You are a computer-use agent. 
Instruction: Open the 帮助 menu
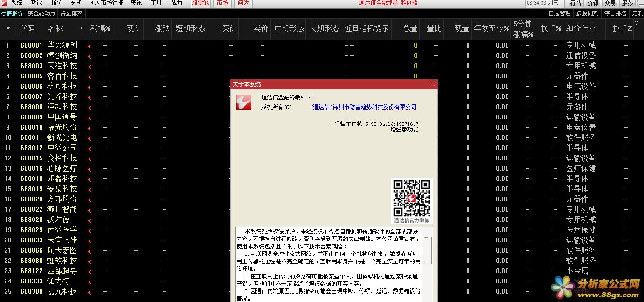(x=176, y=3)
